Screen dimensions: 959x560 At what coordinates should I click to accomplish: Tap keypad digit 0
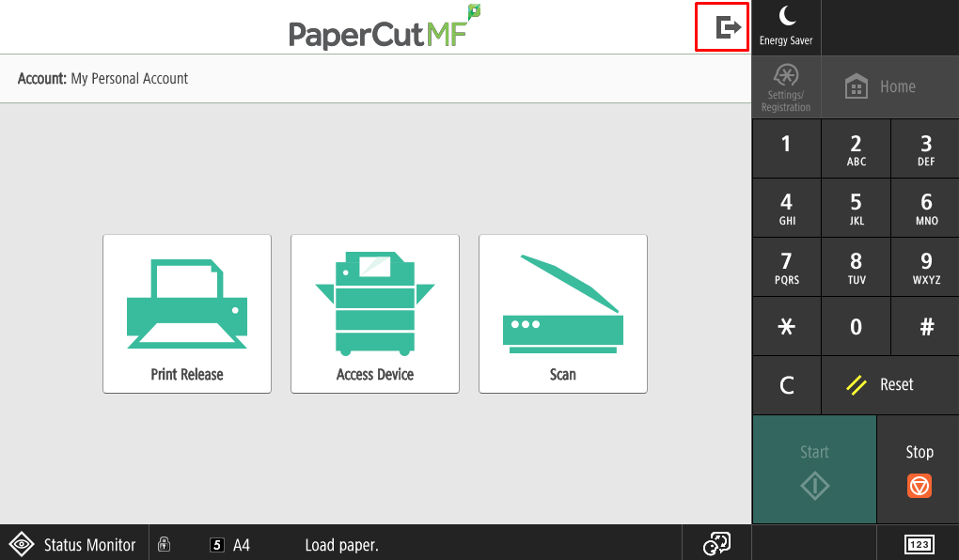857,326
